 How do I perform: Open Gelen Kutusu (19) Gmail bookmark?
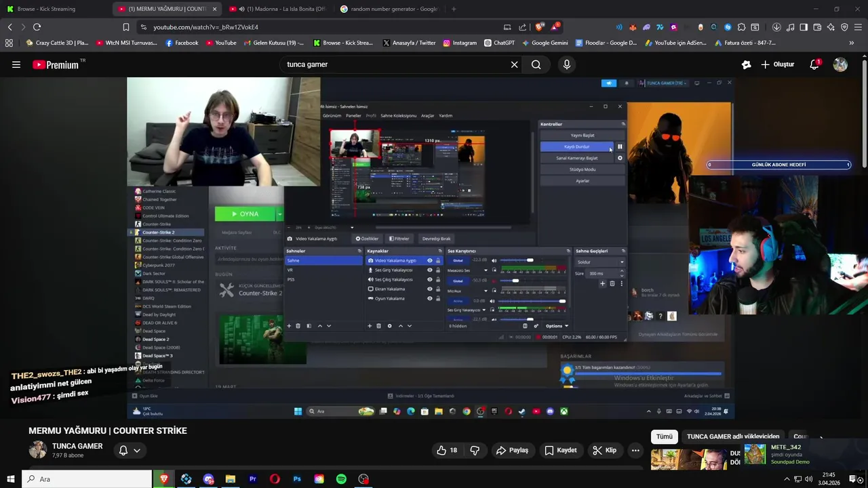pos(273,43)
